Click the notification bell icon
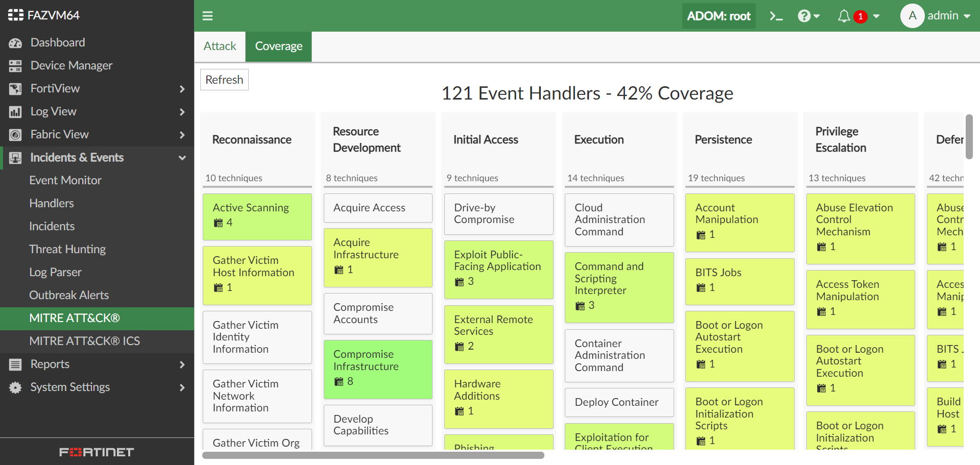Image resolution: width=980 pixels, height=465 pixels. pos(844,16)
